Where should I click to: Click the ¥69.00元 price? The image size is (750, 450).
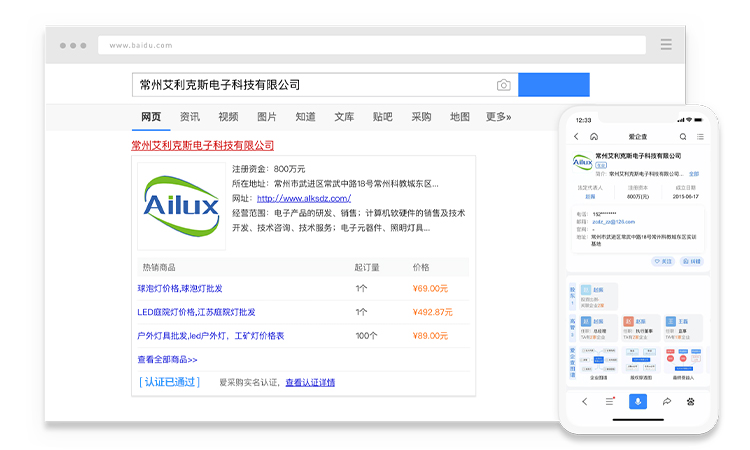(x=430, y=288)
